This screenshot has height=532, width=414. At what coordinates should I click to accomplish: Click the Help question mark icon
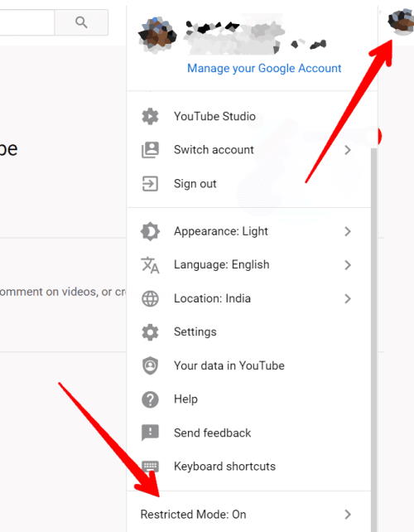tap(150, 399)
